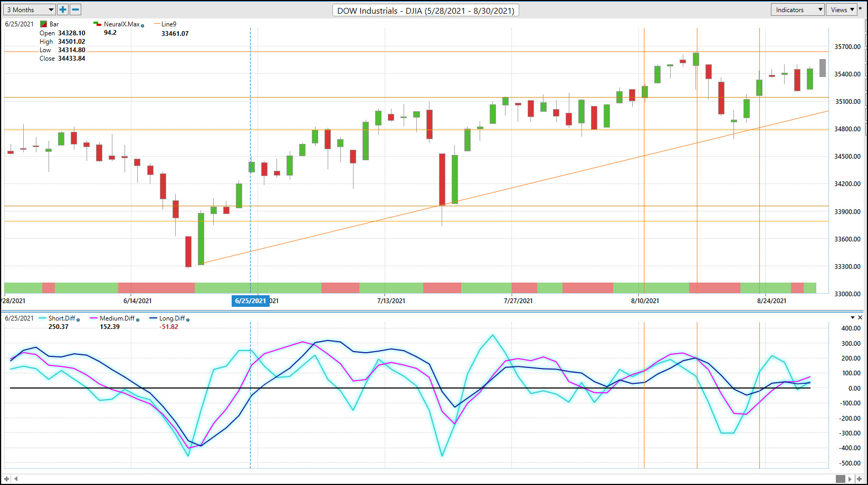Click the plus zoom-in button
The height and width of the screenshot is (485, 868).
click(63, 9)
